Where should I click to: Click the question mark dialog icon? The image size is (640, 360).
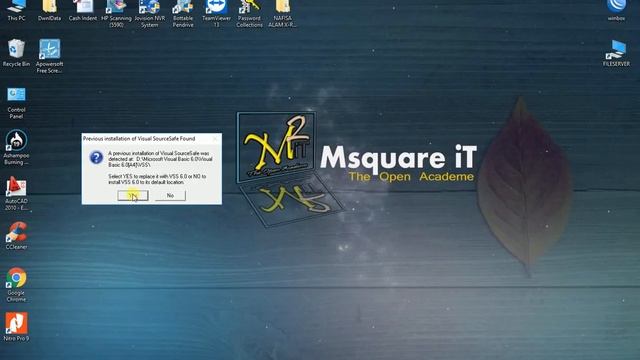pos(96,157)
